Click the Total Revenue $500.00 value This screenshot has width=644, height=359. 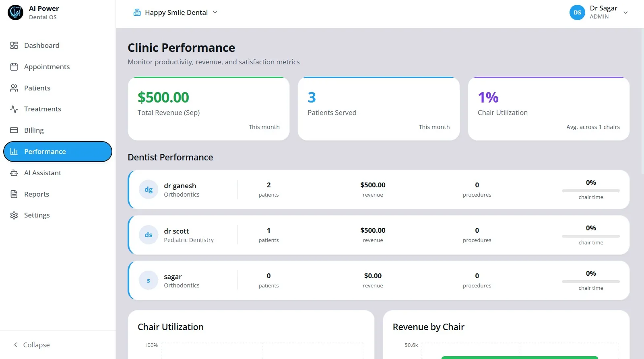coord(163,97)
